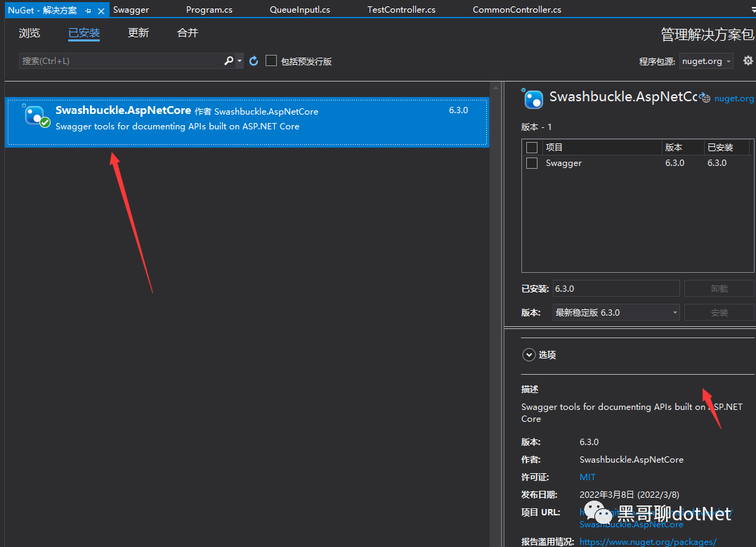Click the Swashbuckle.AspNetCore author value

pos(631,460)
